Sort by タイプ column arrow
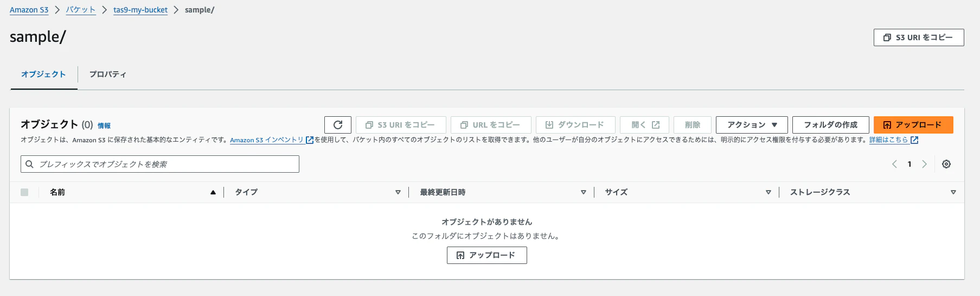 (398, 192)
